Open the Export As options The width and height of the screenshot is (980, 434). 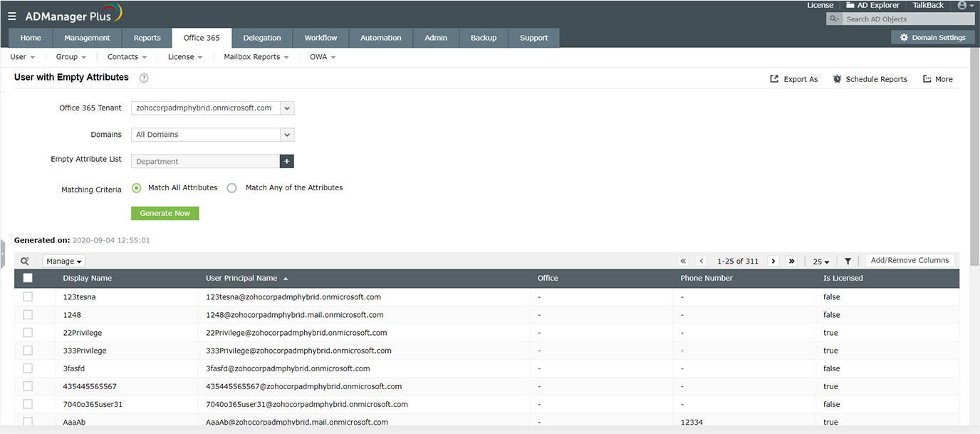click(x=793, y=78)
